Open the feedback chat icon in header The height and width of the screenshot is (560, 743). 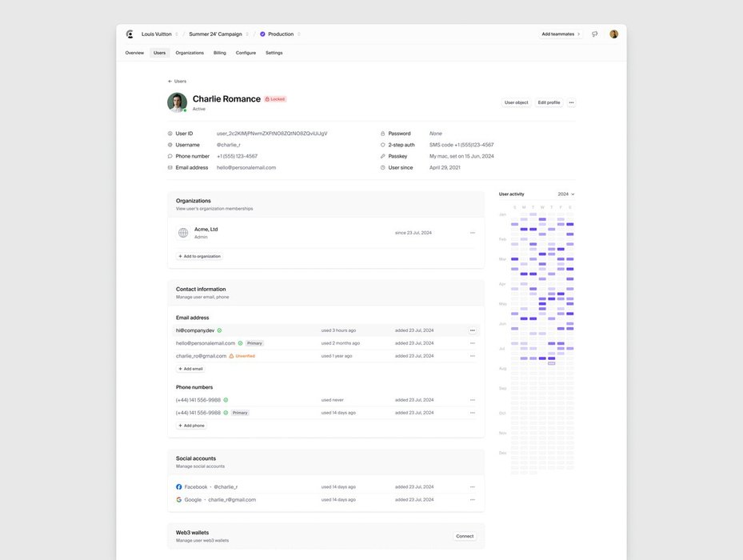pyautogui.click(x=594, y=34)
